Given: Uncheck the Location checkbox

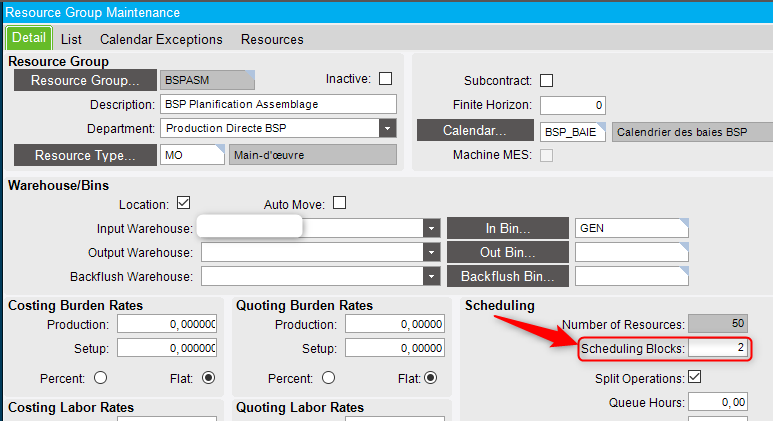Looking at the screenshot, I should click(x=183, y=203).
